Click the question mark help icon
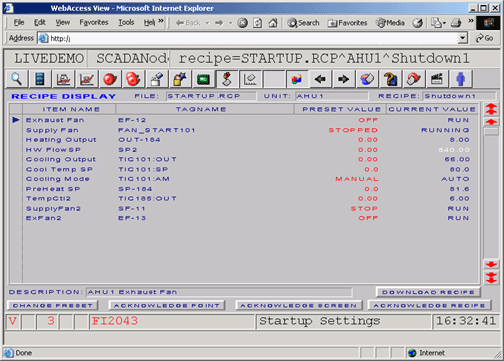504x361 pixels. tap(390, 79)
